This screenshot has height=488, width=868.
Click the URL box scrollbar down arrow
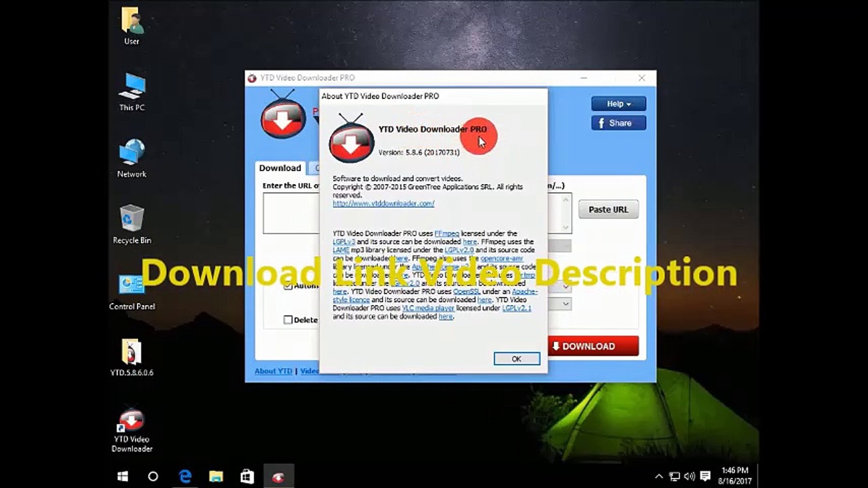(x=566, y=227)
